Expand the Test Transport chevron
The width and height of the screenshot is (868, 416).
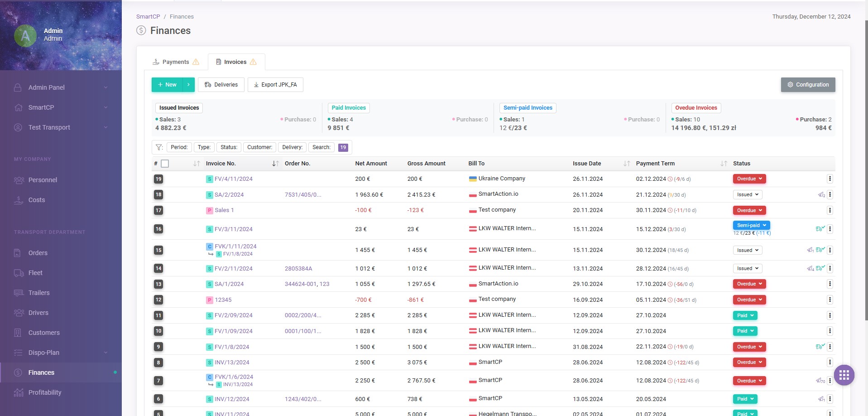(x=106, y=127)
